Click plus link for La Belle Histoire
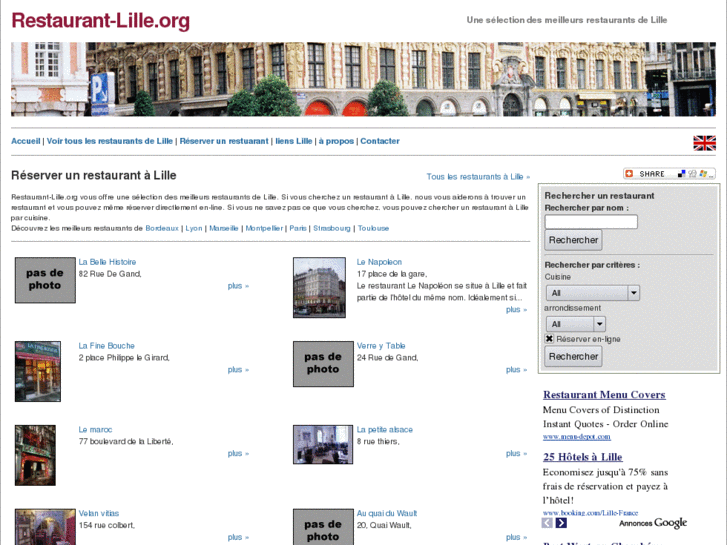The image size is (727, 545). click(x=238, y=286)
